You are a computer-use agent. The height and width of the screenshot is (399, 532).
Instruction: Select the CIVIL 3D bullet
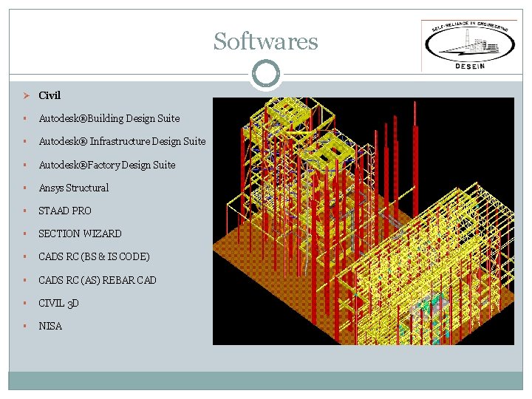pos(58,303)
